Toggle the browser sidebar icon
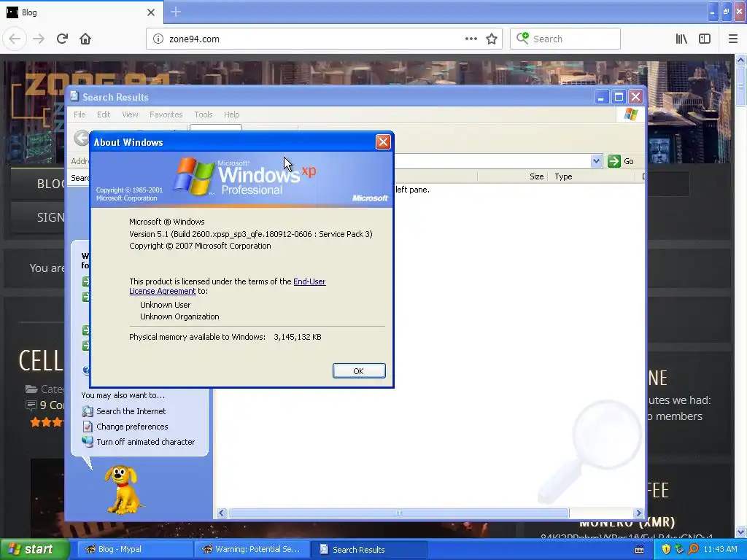This screenshot has width=747, height=560. pos(705,39)
